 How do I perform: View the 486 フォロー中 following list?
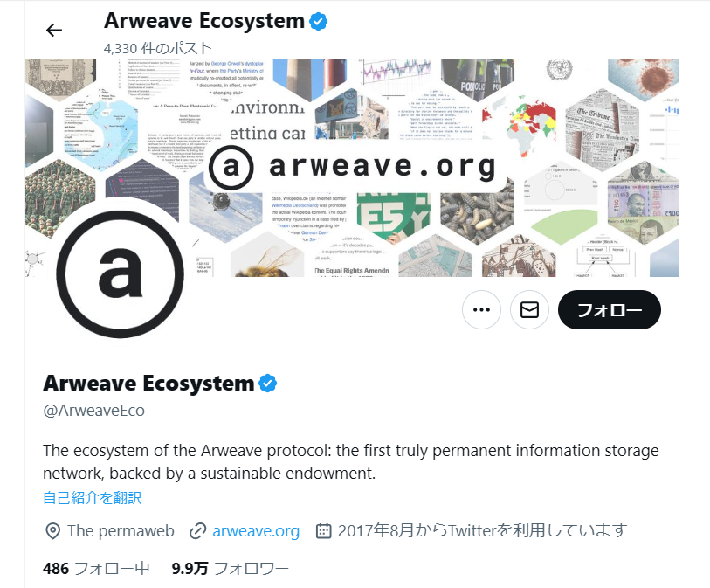coord(96,568)
